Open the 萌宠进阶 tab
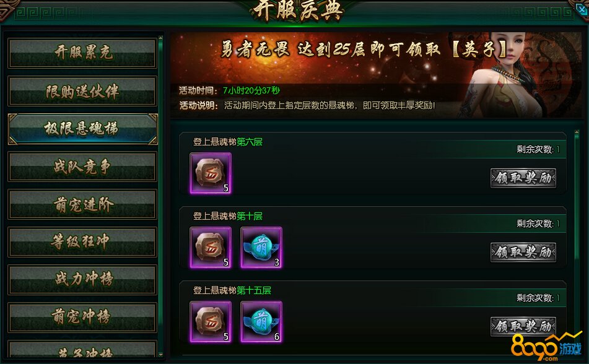This screenshot has width=589, height=364. (x=82, y=204)
